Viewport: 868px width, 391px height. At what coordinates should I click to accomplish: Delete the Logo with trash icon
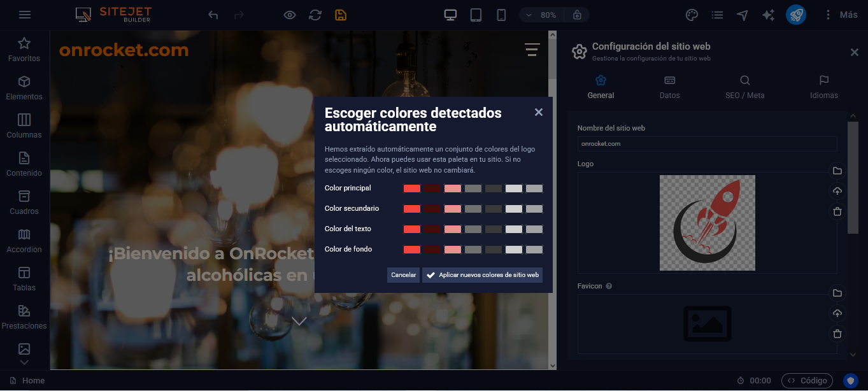[837, 211]
